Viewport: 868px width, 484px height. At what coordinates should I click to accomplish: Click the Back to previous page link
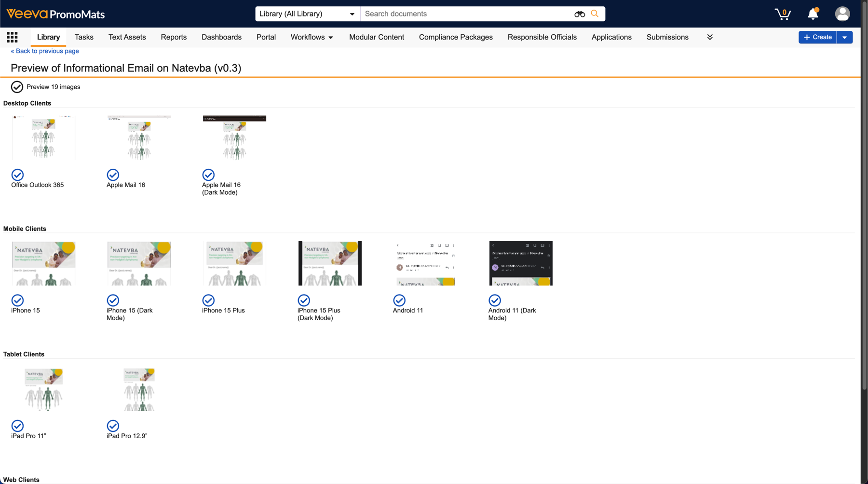[x=45, y=51]
